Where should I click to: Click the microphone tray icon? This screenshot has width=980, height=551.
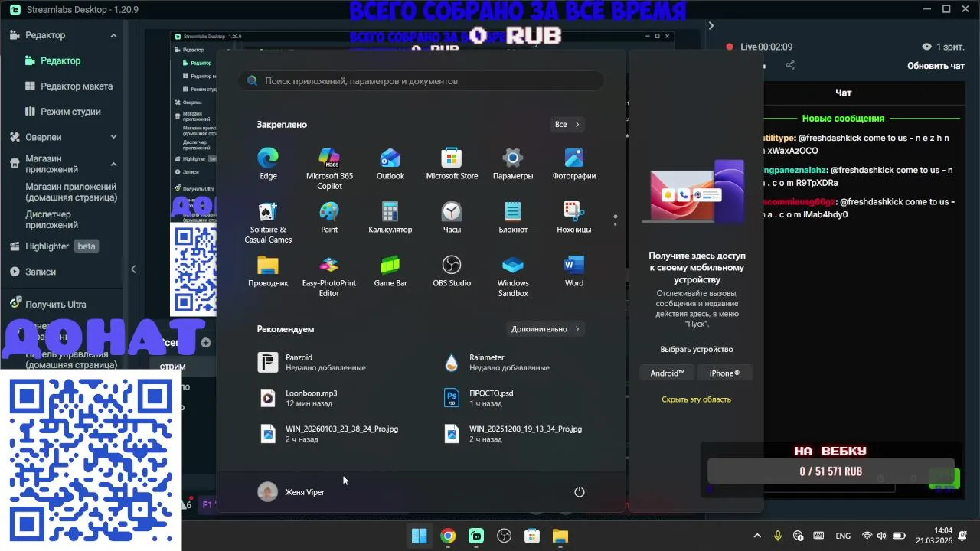(778, 536)
